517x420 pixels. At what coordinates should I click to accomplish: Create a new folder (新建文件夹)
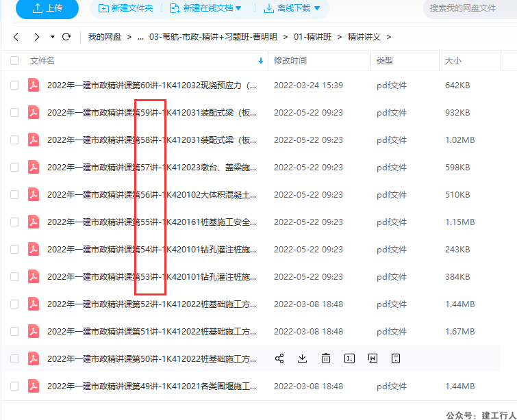[x=126, y=8]
